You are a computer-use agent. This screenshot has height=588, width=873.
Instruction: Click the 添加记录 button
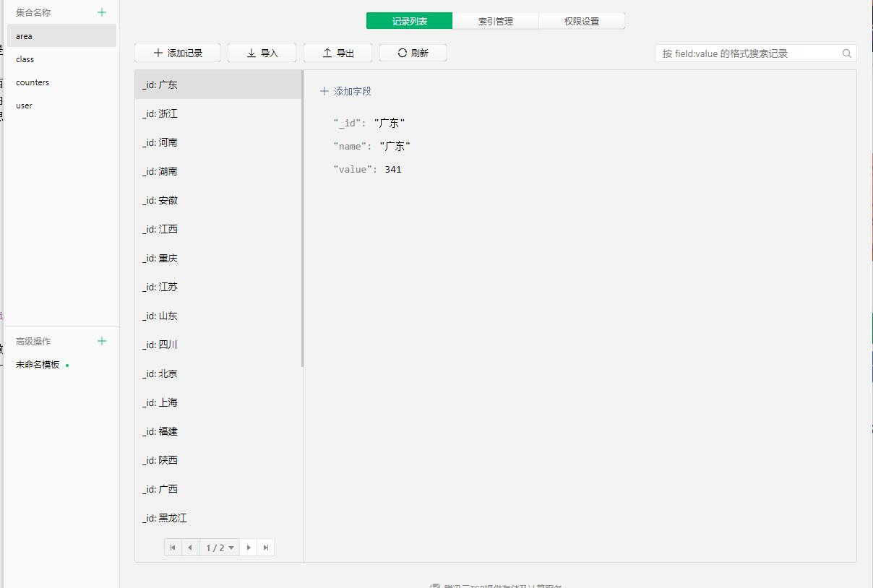(x=178, y=53)
